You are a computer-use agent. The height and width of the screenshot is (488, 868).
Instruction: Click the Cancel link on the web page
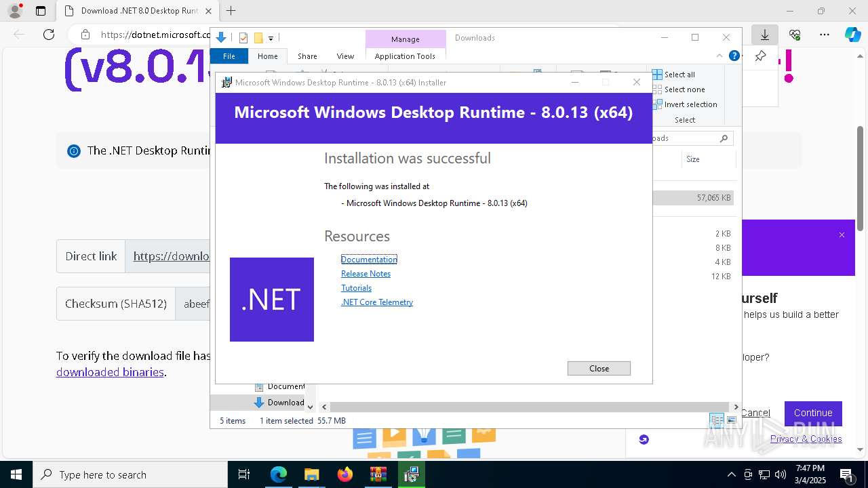[755, 413]
